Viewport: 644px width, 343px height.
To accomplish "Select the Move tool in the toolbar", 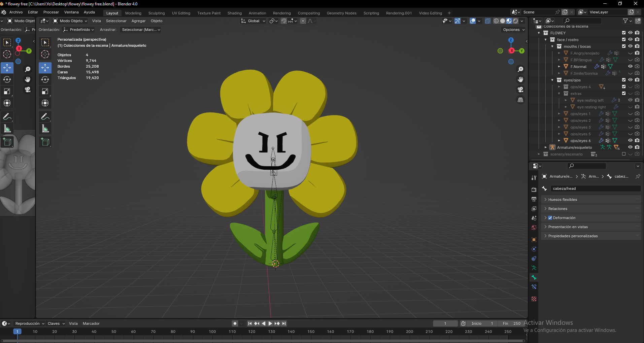I will (7, 68).
